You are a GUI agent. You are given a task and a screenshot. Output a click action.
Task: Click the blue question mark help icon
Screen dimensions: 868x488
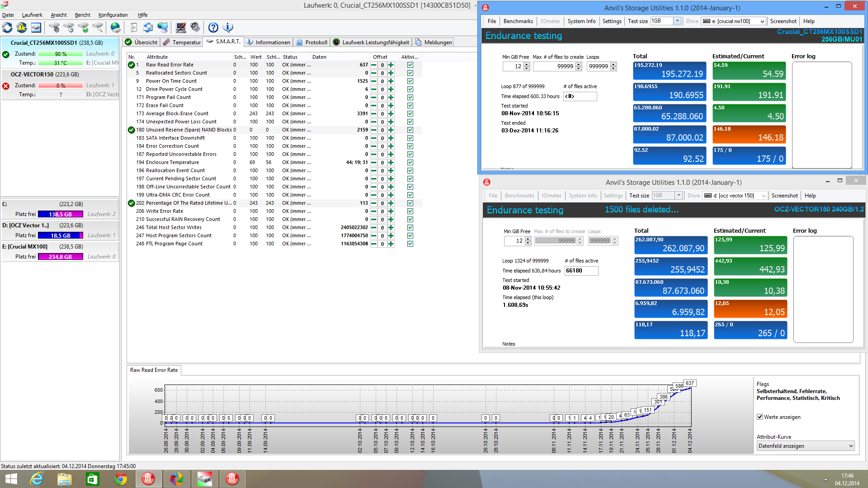(x=213, y=28)
